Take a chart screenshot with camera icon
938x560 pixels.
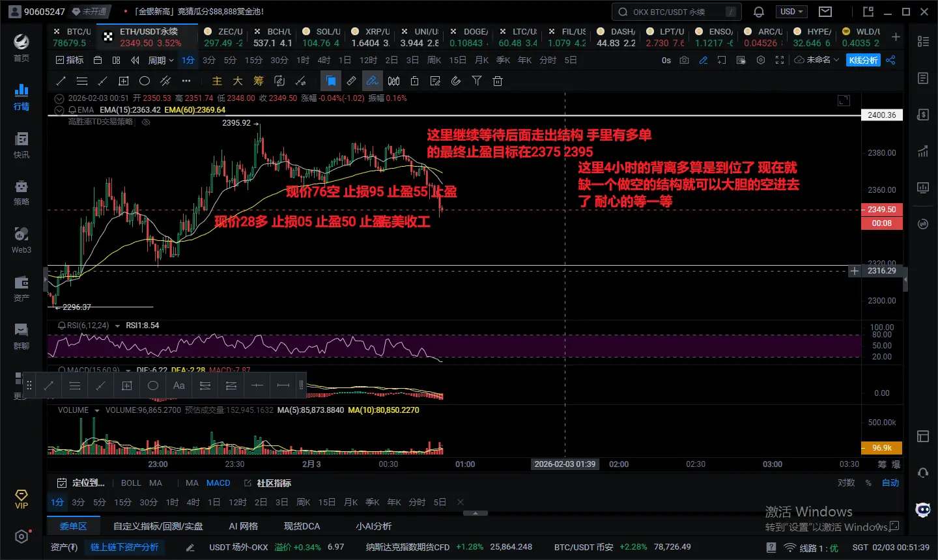(684, 60)
